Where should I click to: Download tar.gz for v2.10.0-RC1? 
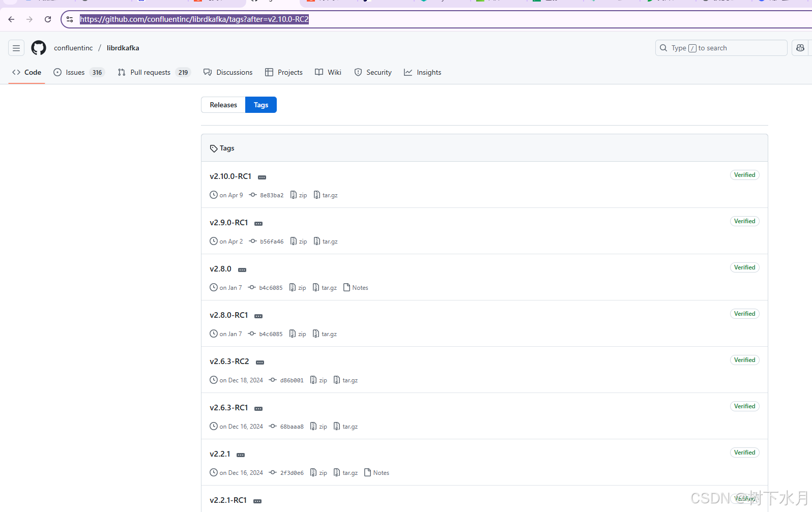(326, 195)
